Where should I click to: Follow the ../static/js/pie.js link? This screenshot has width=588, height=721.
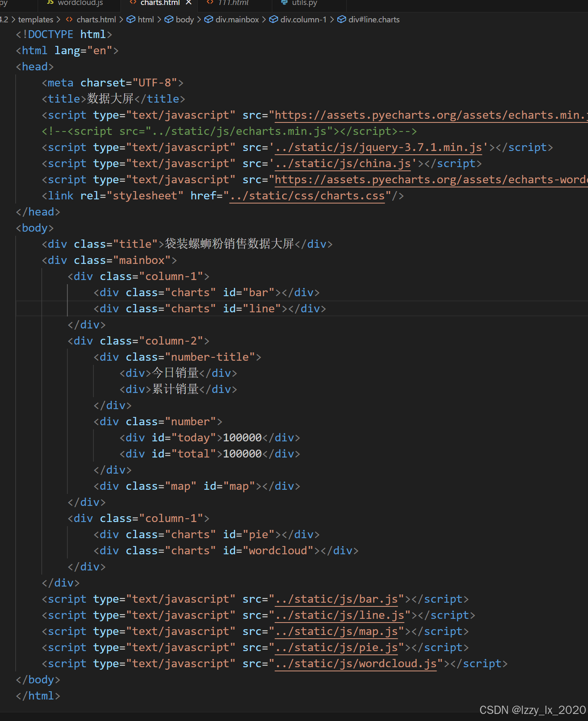(x=336, y=647)
